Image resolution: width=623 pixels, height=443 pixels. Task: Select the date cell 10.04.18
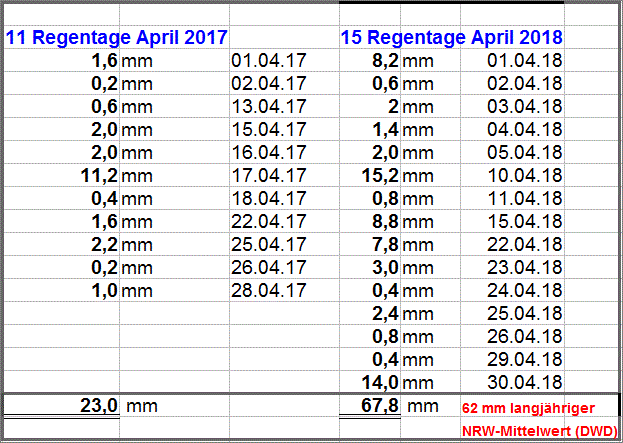click(x=525, y=176)
